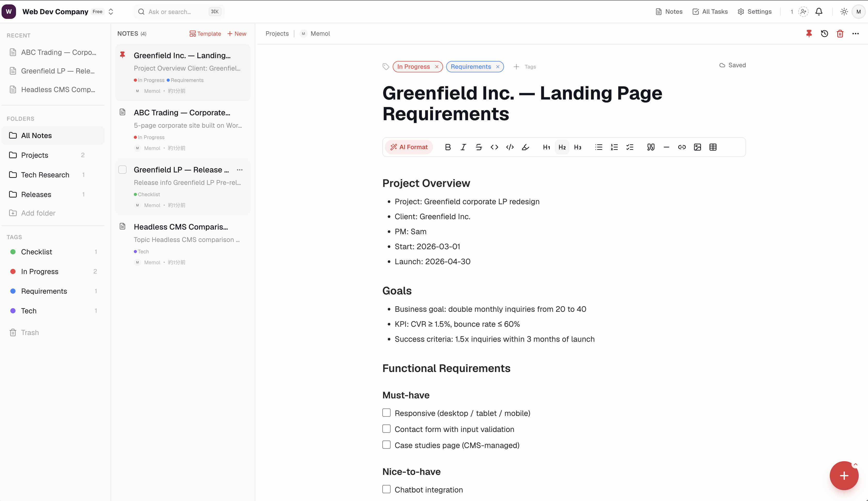
Task: Insert a bulleted list
Action: 599,147
